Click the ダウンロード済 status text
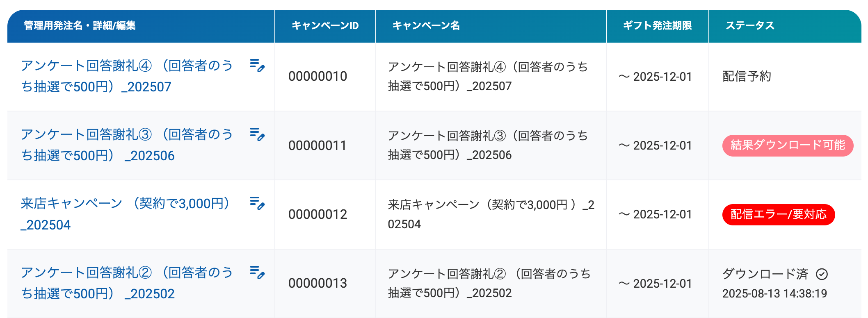This screenshot has height=318, width=868. point(765,274)
